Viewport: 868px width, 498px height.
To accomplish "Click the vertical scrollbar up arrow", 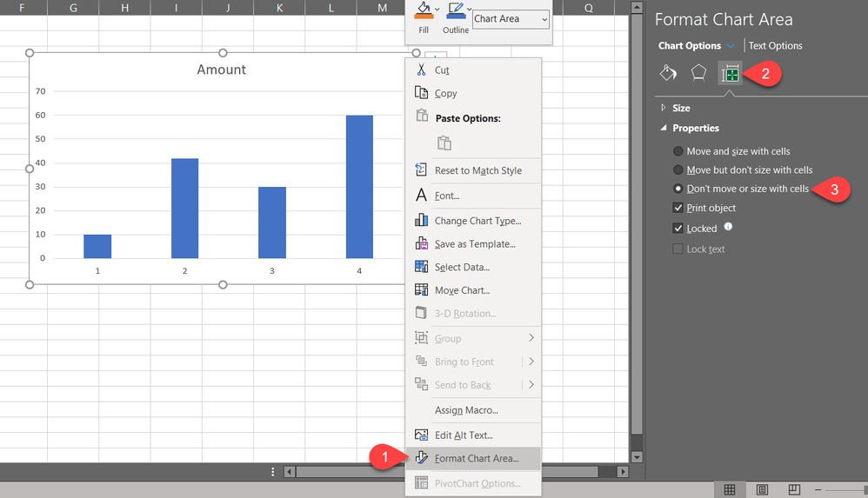I will pos(637,8).
